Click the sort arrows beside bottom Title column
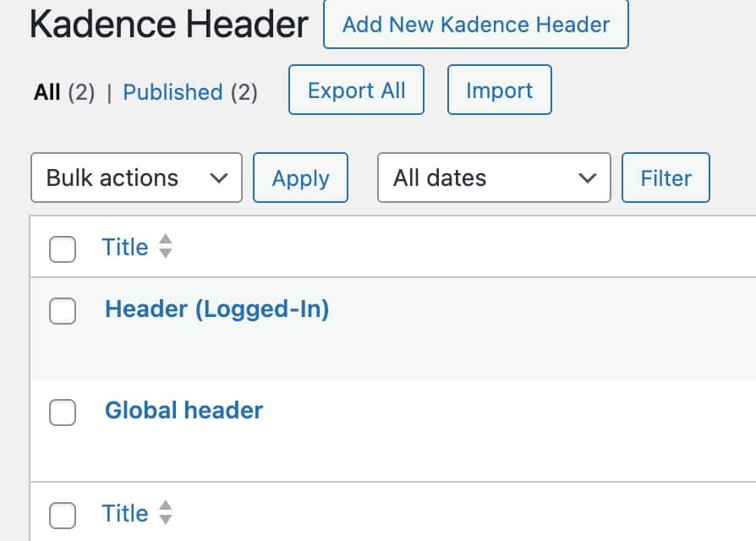 pyautogui.click(x=166, y=513)
